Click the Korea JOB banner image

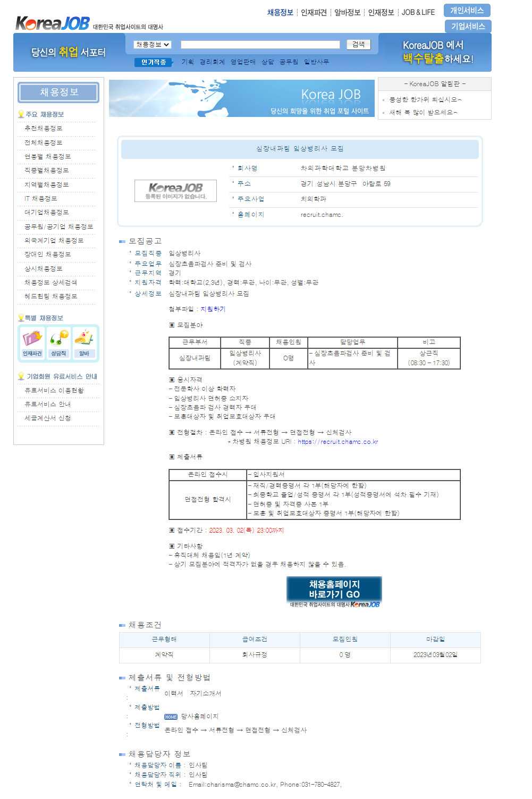pyautogui.click(x=242, y=98)
